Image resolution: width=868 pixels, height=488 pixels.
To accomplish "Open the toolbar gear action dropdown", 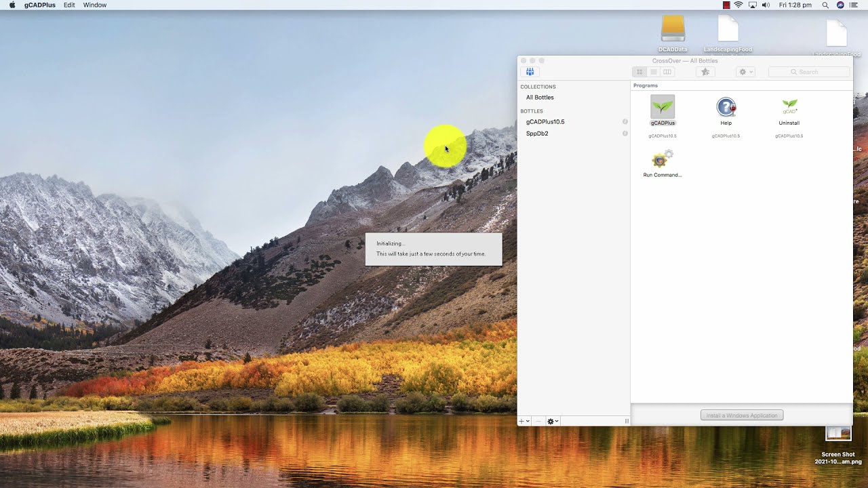I will [x=745, y=72].
